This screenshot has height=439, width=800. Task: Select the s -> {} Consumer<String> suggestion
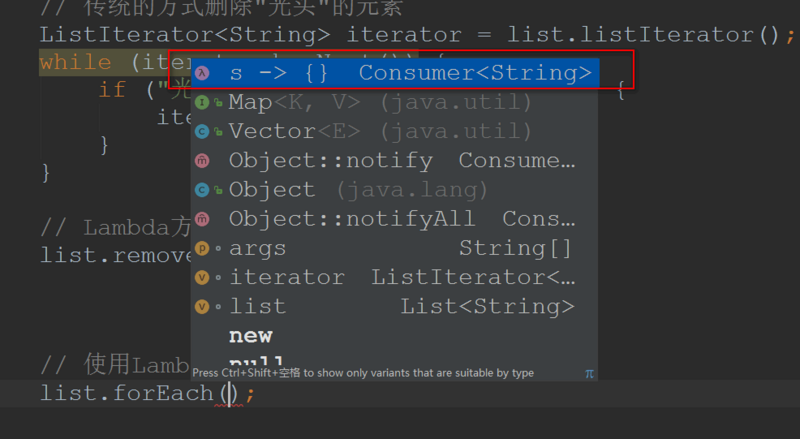400,73
